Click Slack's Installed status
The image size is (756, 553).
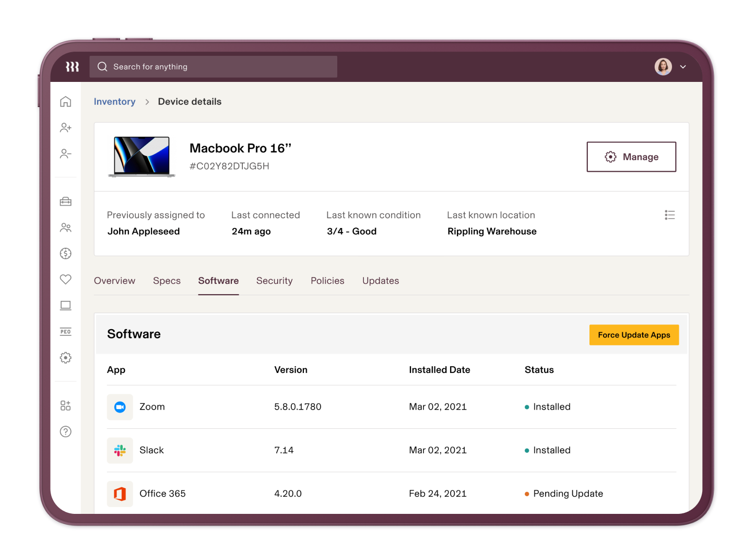(x=548, y=450)
